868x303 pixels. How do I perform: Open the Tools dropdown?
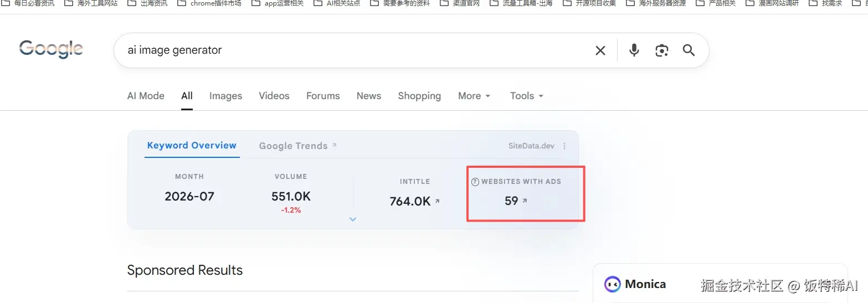(527, 96)
